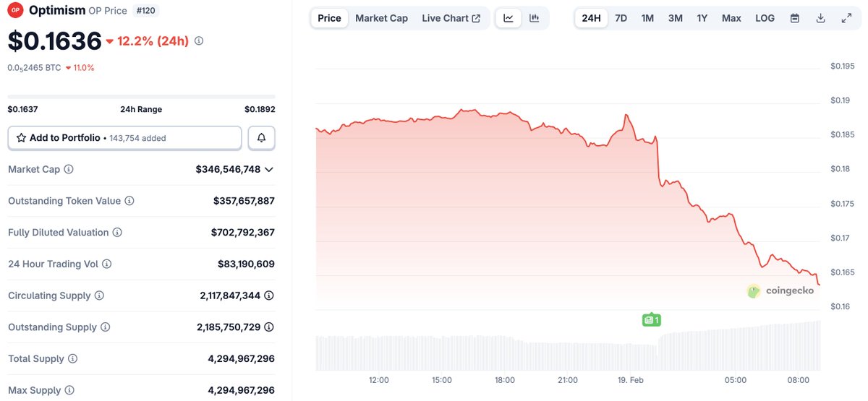Switch to the Market Cap tab
Image resolution: width=868 pixels, height=401 pixels.
381,18
